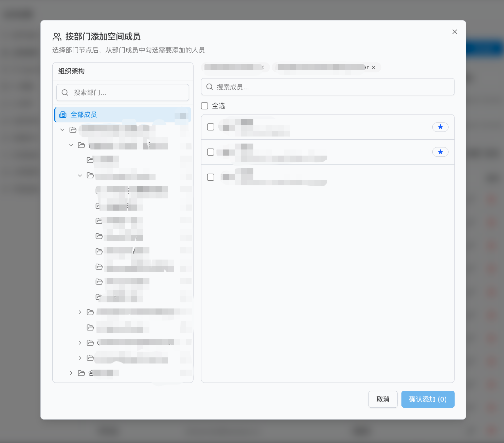Click the magnifier icon in the 搜索部门 field
This screenshot has height=443, width=504.
[65, 92]
